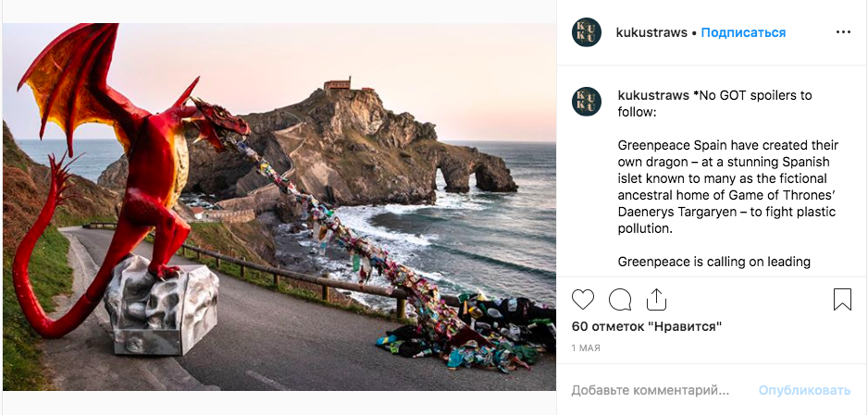Open the post permalink via 1 МАЯ date

coord(586,348)
